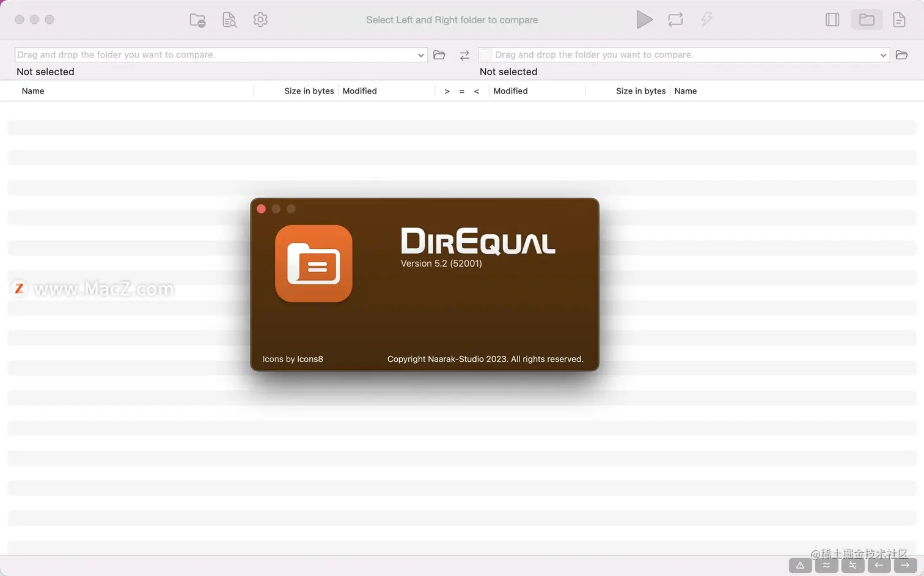Sort by left Modified column header
924x576 pixels.
coord(359,91)
